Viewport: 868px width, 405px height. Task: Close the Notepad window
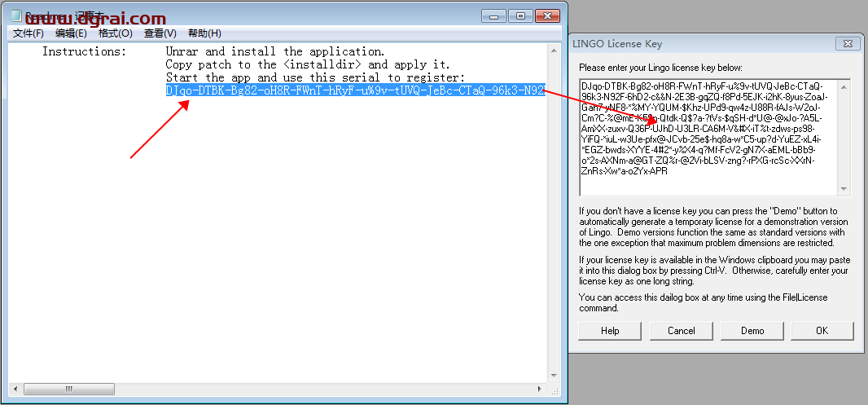[x=548, y=15]
